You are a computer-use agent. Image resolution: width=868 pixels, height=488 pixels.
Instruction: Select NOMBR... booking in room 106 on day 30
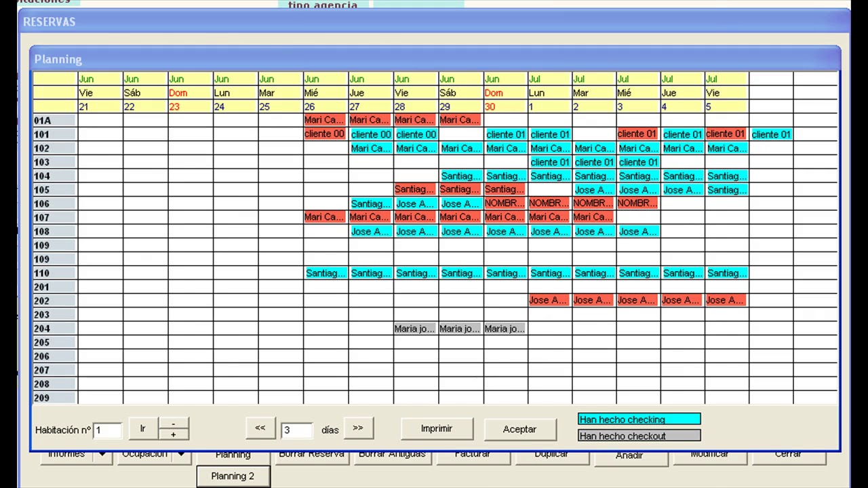(505, 203)
